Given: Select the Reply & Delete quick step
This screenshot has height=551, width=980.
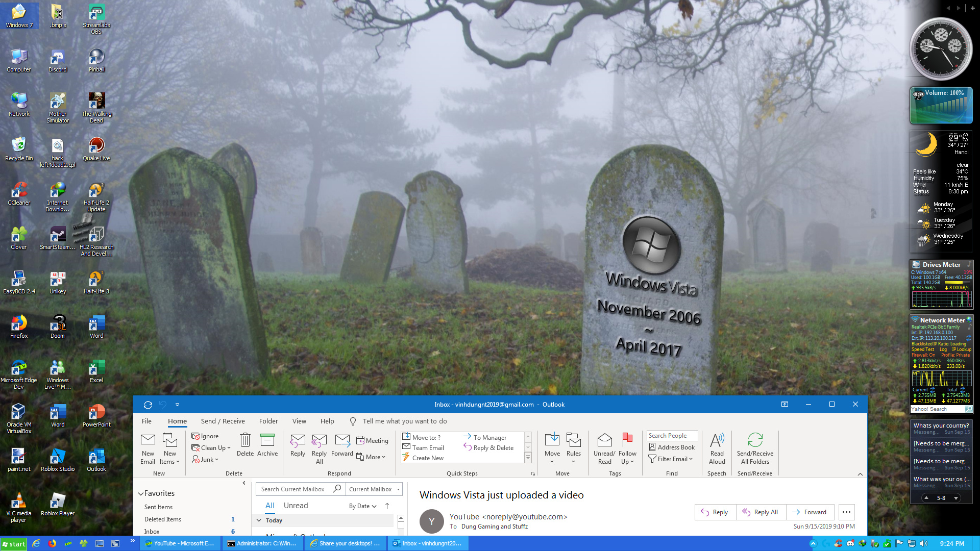Looking at the screenshot, I should point(488,447).
